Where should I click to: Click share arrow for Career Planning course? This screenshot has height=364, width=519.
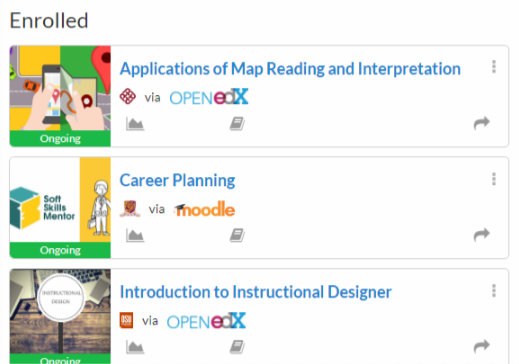[482, 235]
